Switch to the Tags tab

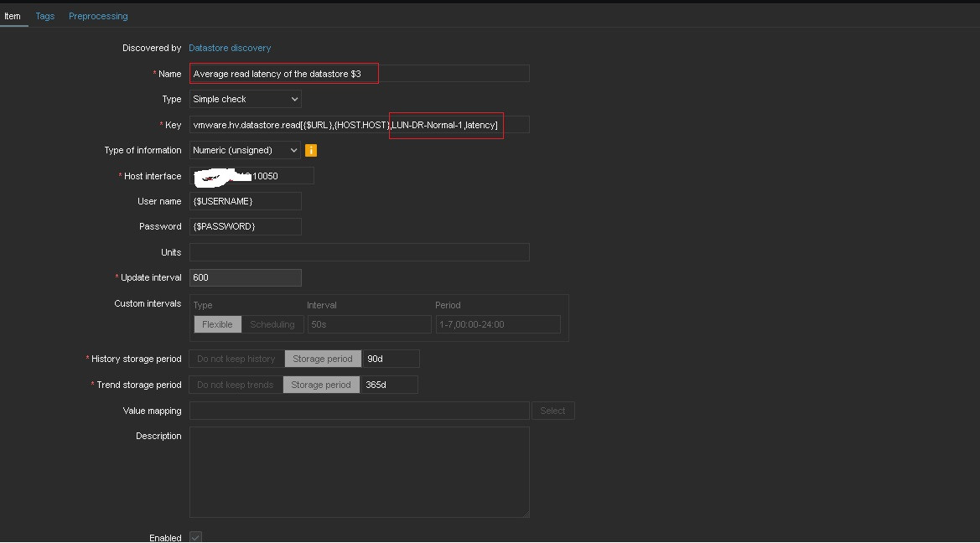45,16
